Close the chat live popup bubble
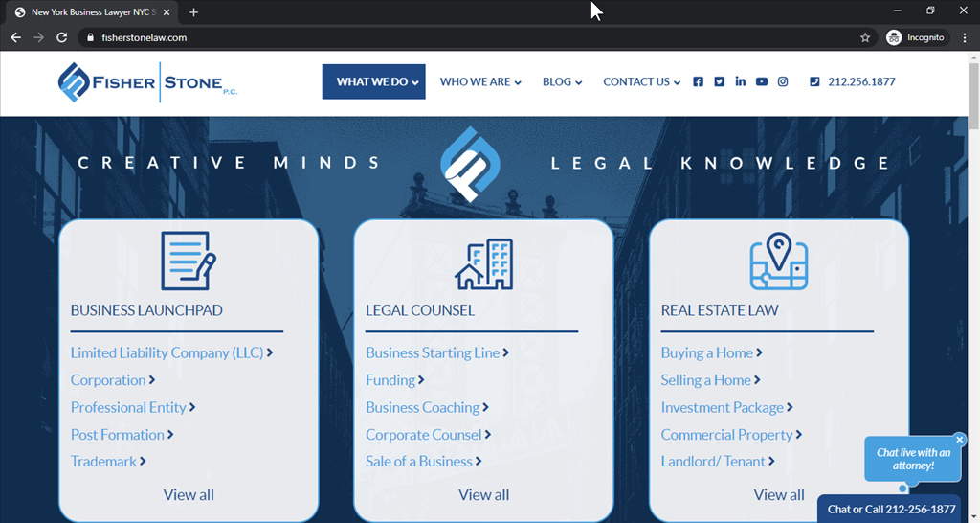This screenshot has height=523, width=980. 960,440
